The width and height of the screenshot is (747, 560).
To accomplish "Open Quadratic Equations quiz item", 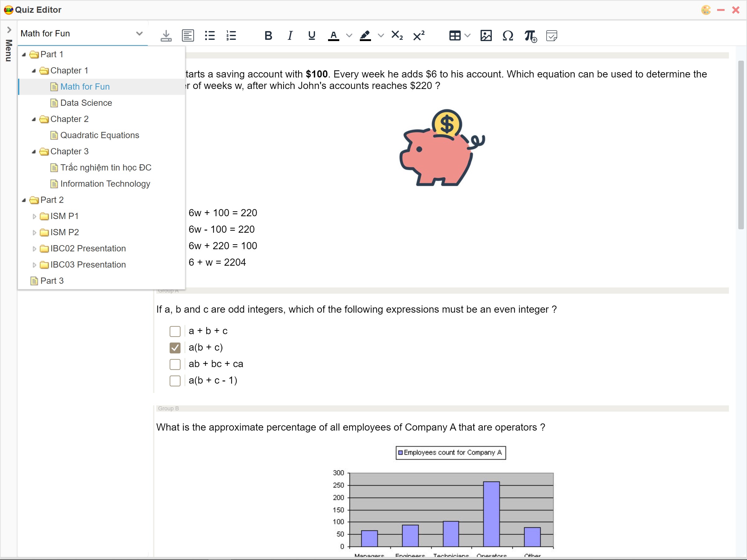I will tap(99, 135).
